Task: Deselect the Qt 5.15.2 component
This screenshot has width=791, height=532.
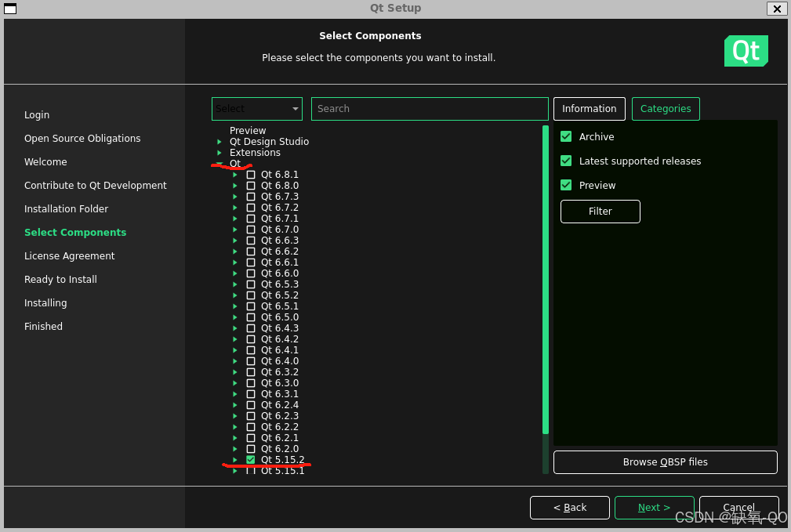Action: [250, 460]
